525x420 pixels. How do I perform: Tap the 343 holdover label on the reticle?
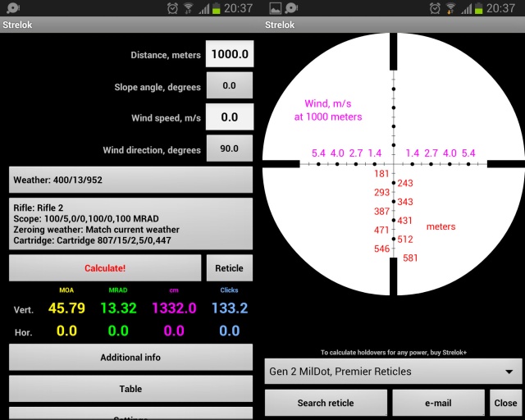click(x=404, y=202)
